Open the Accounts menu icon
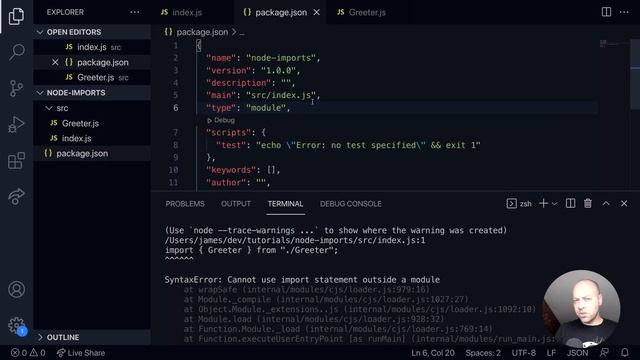 pos(16,289)
